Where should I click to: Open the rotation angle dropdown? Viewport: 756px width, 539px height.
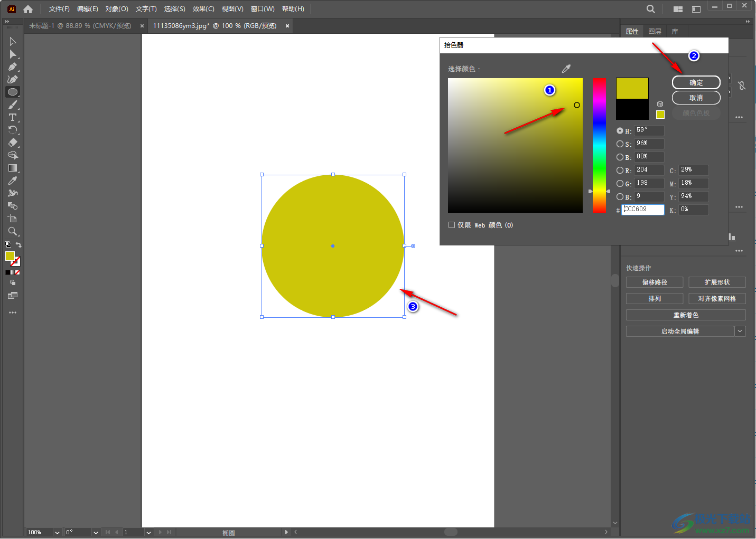(96, 532)
